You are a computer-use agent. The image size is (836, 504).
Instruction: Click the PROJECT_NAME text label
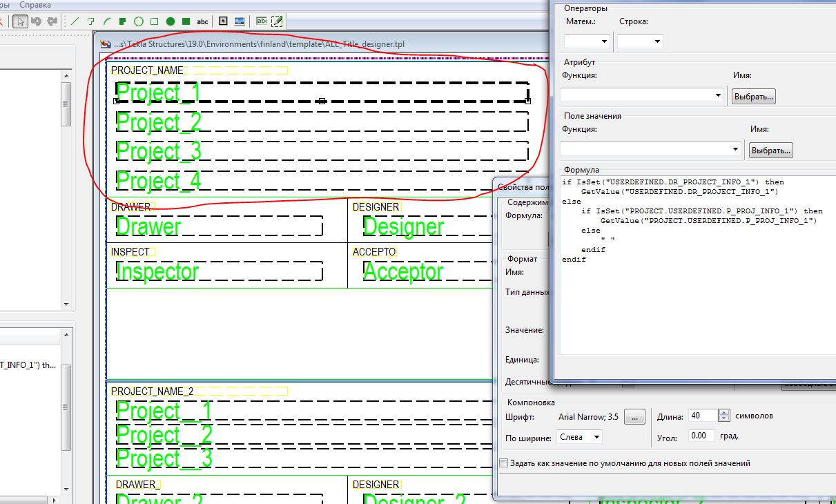(147, 70)
